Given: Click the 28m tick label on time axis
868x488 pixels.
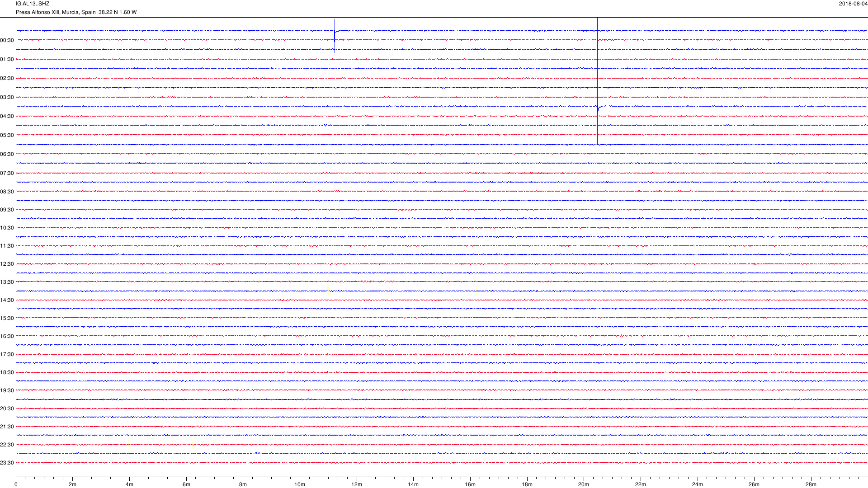Looking at the screenshot, I should coord(811,484).
